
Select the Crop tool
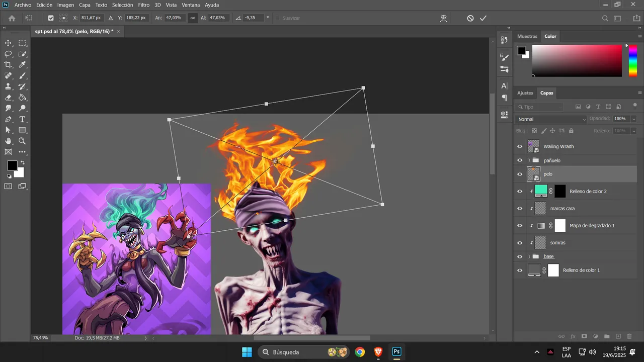8,65
